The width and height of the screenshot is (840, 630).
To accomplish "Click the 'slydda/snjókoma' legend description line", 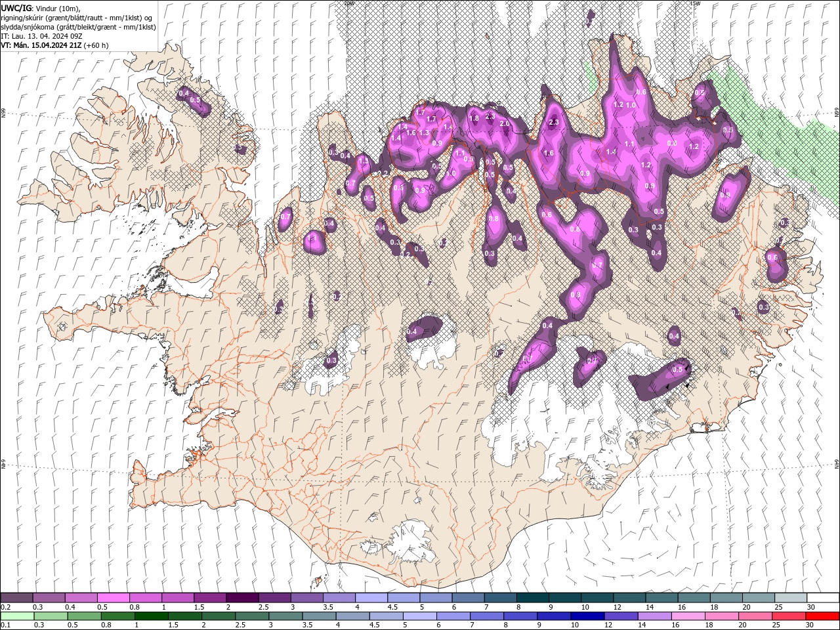I will pyautogui.click(x=78, y=27).
